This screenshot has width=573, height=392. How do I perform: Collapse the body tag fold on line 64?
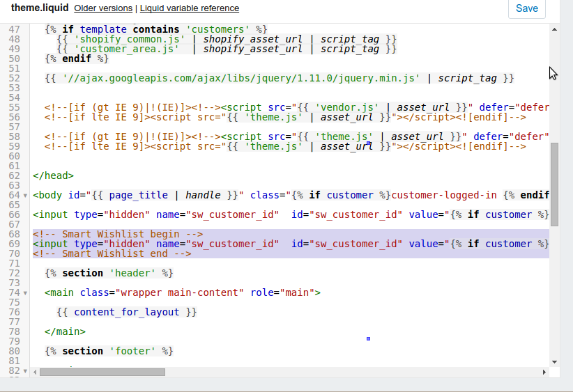[25, 196]
